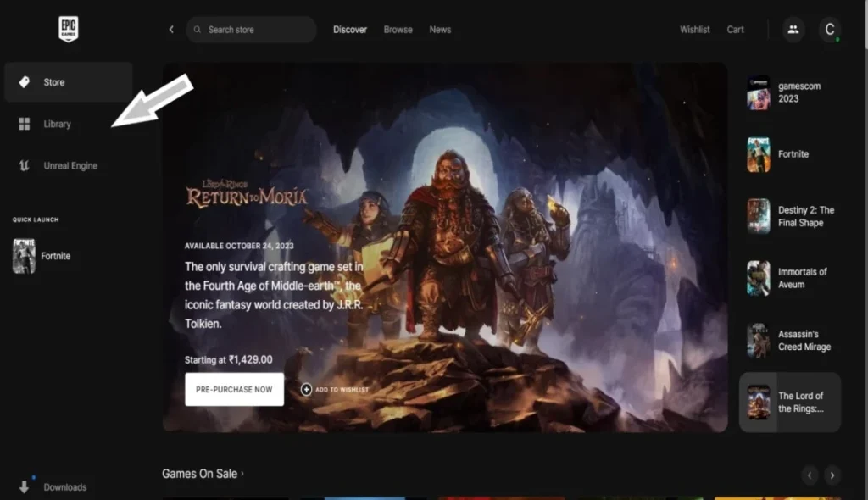Launch Fortnite from the Quick Launch thumbnail
The image size is (868, 500).
pyautogui.click(x=24, y=256)
